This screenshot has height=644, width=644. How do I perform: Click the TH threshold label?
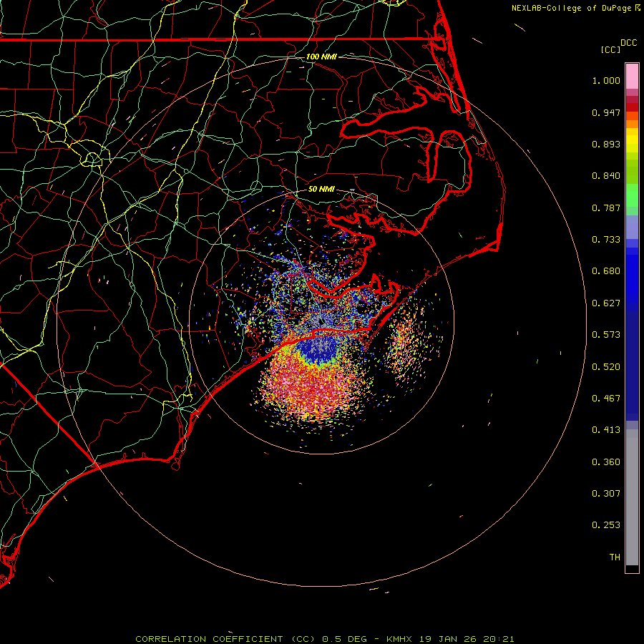(x=615, y=557)
